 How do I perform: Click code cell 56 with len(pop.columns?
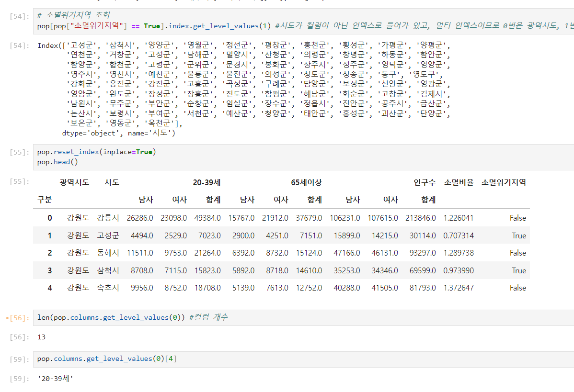pos(303,317)
